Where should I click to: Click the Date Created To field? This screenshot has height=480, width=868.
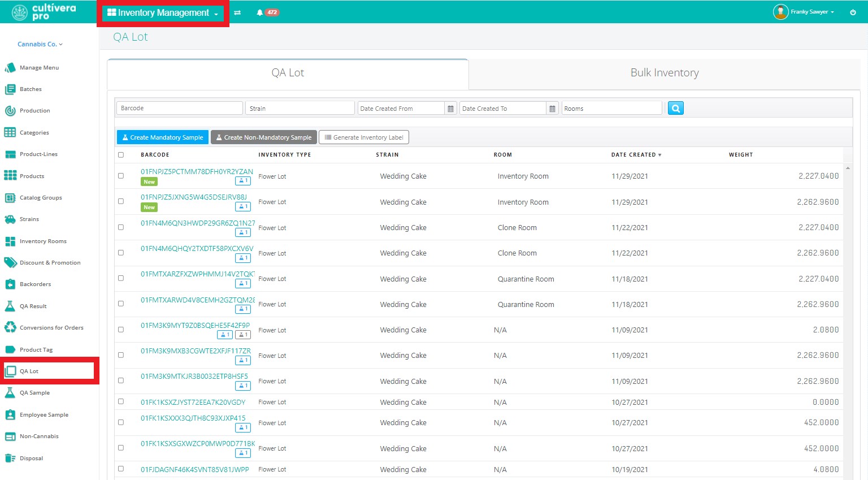click(x=503, y=109)
